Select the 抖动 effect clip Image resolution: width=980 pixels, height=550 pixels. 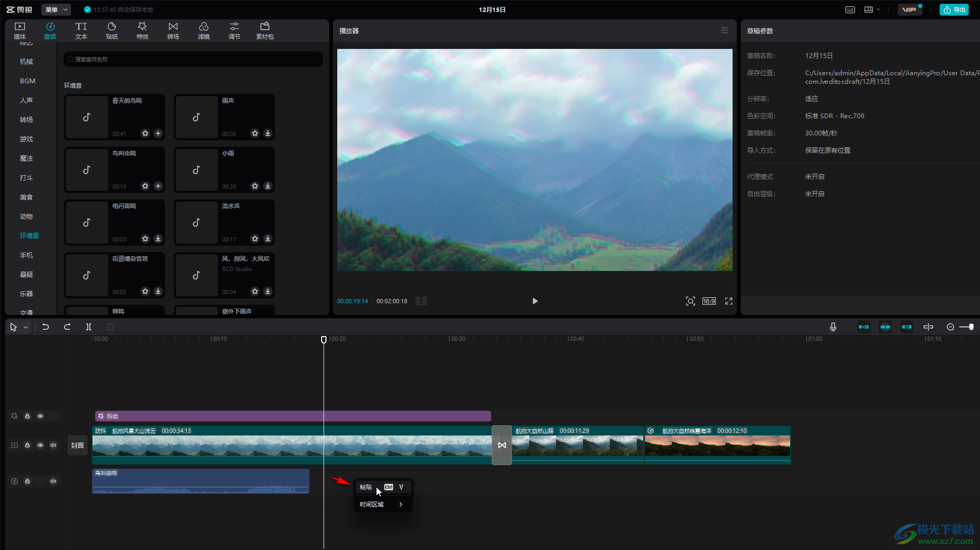(x=293, y=416)
